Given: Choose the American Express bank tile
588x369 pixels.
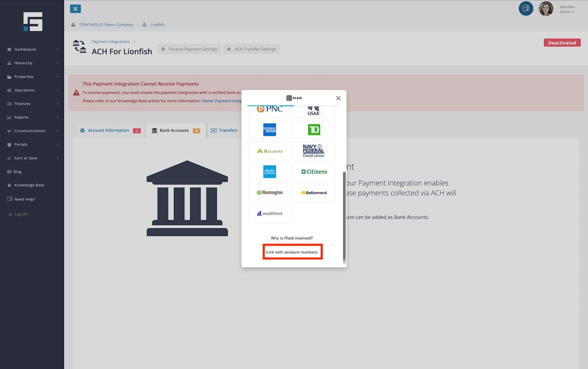Looking at the screenshot, I should pos(269,130).
